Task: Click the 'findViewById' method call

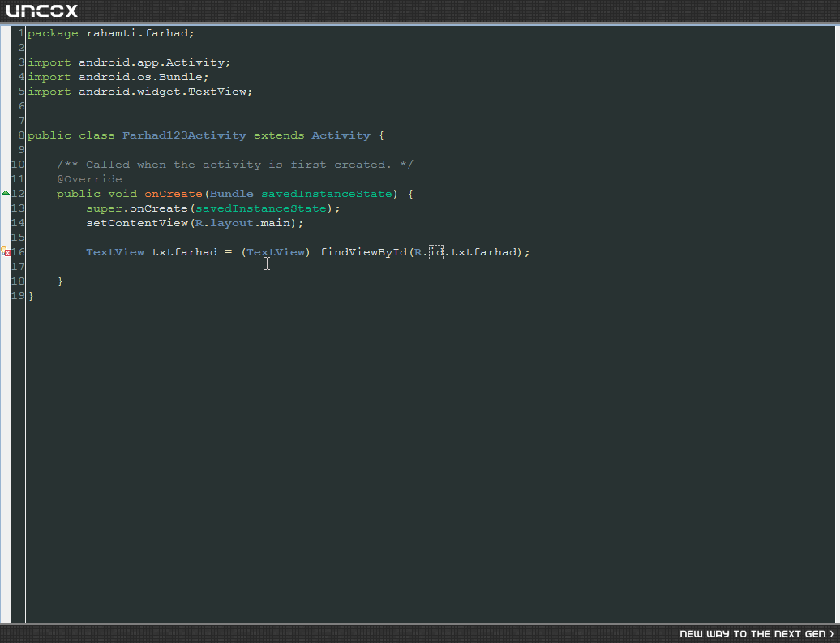Action: click(x=363, y=252)
